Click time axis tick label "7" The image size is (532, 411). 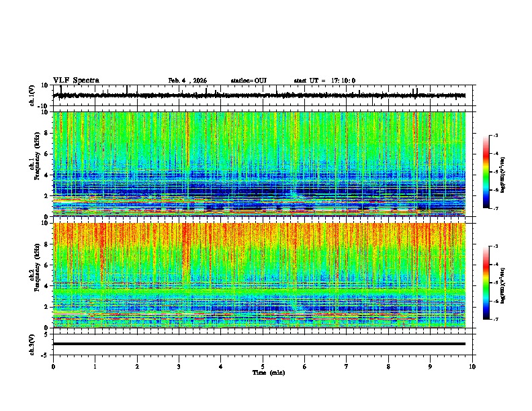click(347, 367)
